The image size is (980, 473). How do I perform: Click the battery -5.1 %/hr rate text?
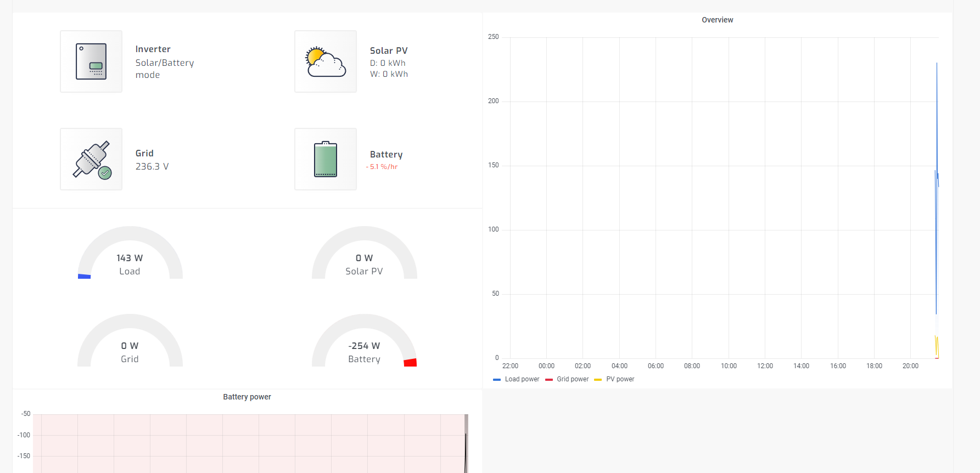point(382,167)
